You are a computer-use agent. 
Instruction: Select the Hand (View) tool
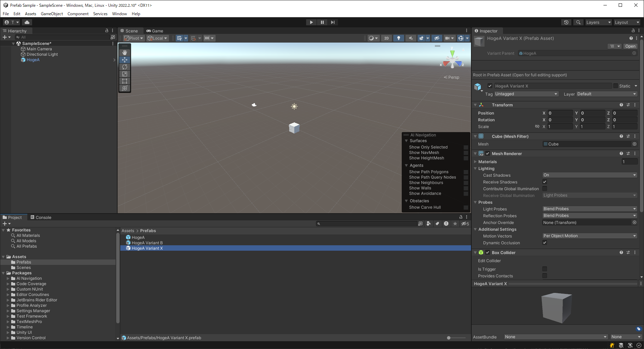[125, 53]
